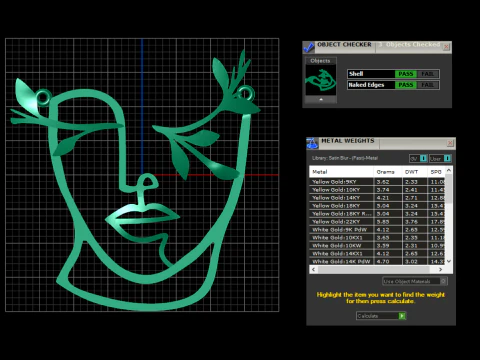480x360 pixels.
Task: Close the Metal Weights panel
Action: click(450, 143)
